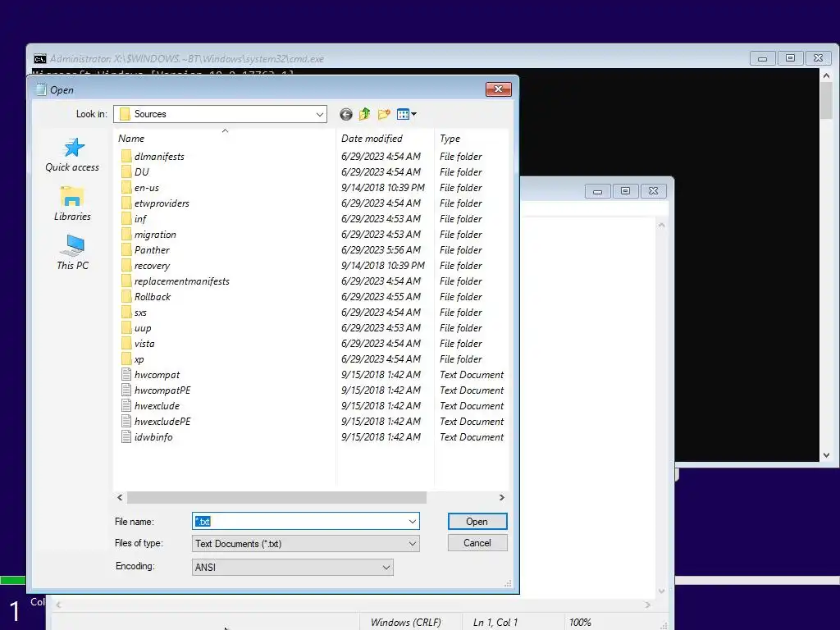Select the recovery folder icon
This screenshot has width=840, height=630.
pos(126,266)
